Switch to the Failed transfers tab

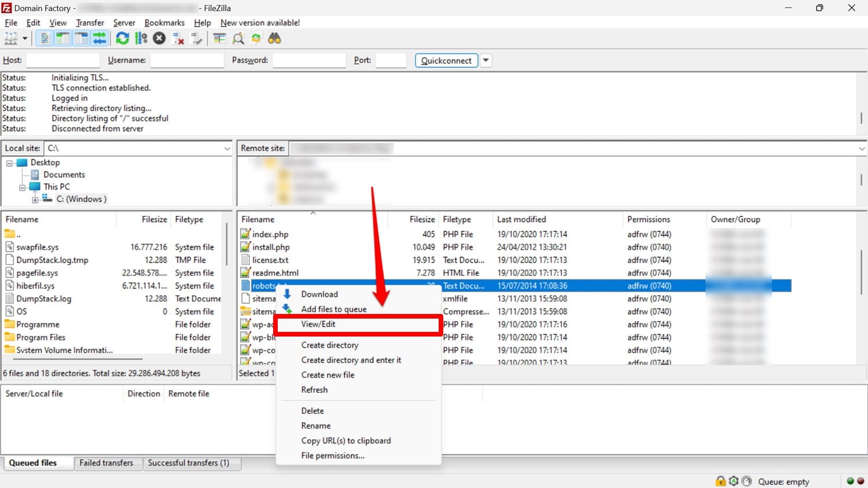coord(106,463)
